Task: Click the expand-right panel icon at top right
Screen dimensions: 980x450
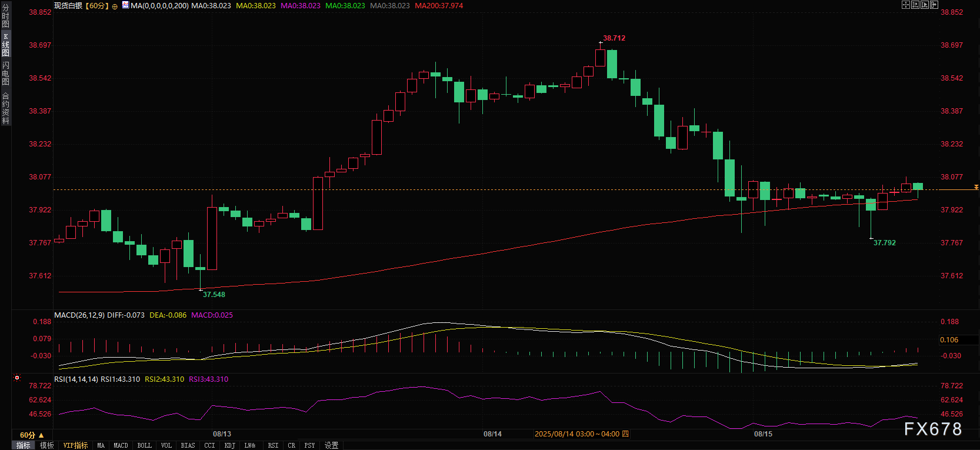Action: [934, 5]
